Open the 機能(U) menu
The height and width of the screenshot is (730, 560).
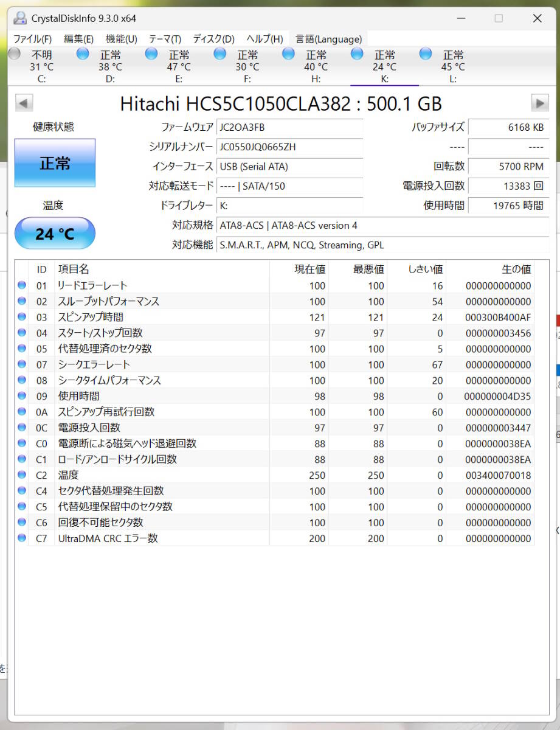tap(121, 38)
